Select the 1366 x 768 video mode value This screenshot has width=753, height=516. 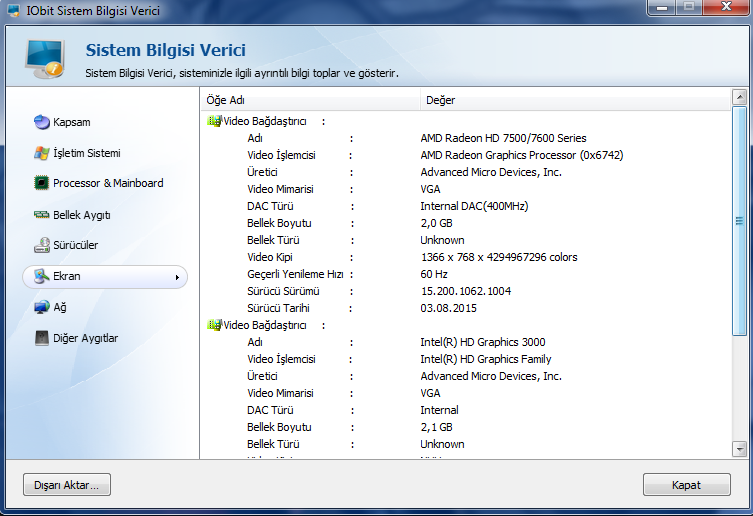pos(499,257)
